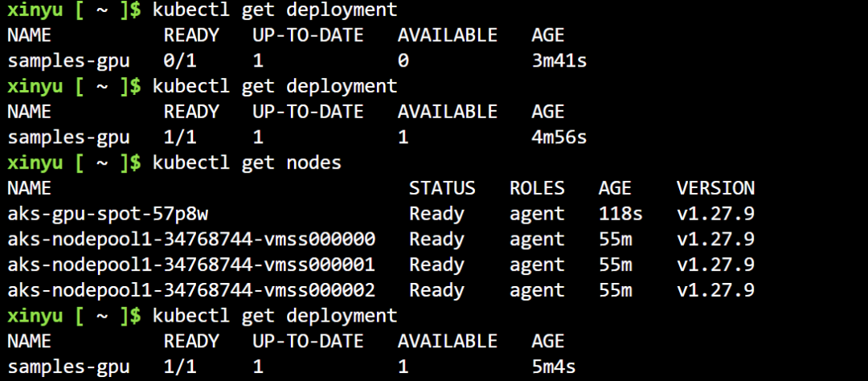This screenshot has width=868, height=381.
Task: Select node aks-nodepool1-34768744-vmss000002
Action: [191, 290]
